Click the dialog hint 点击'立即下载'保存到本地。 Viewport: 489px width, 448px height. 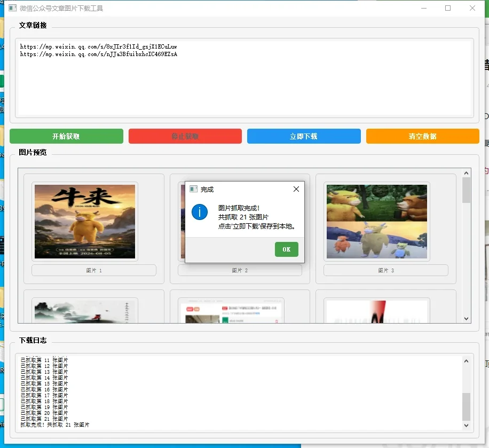click(x=257, y=226)
